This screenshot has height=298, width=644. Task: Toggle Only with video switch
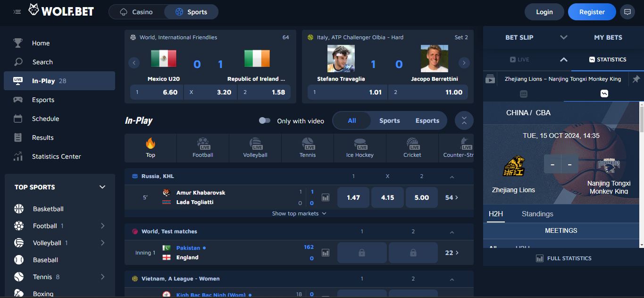tap(265, 120)
